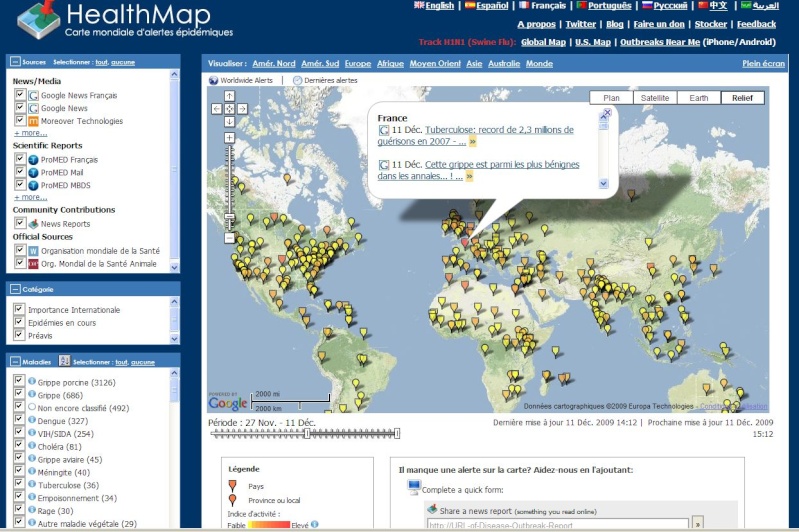Uncheck Moreover Technologies source
Viewport: 799px width, 532px height.
[x=20, y=120]
